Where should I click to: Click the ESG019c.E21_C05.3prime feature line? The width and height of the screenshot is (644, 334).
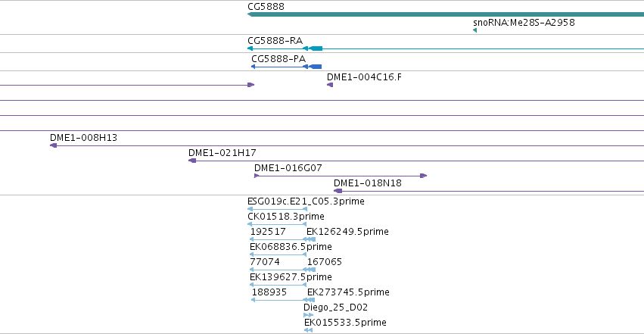click(x=277, y=209)
